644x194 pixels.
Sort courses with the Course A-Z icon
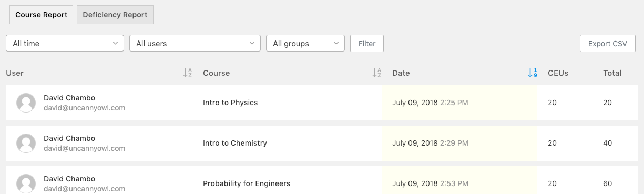tap(377, 73)
